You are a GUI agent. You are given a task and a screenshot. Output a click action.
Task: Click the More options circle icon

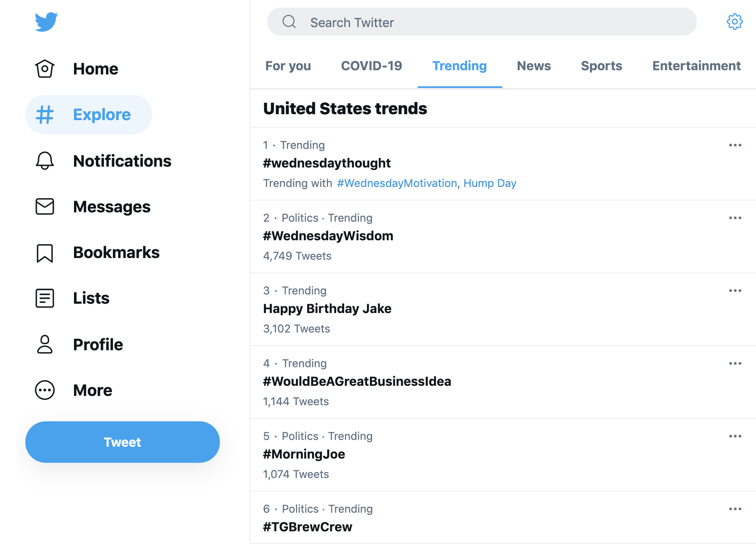click(44, 390)
